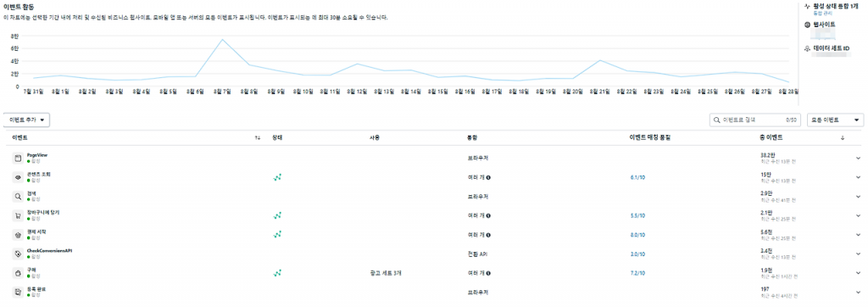Click the bag icon of 구매 event
Screen dimensions: 868x307
[18, 273]
